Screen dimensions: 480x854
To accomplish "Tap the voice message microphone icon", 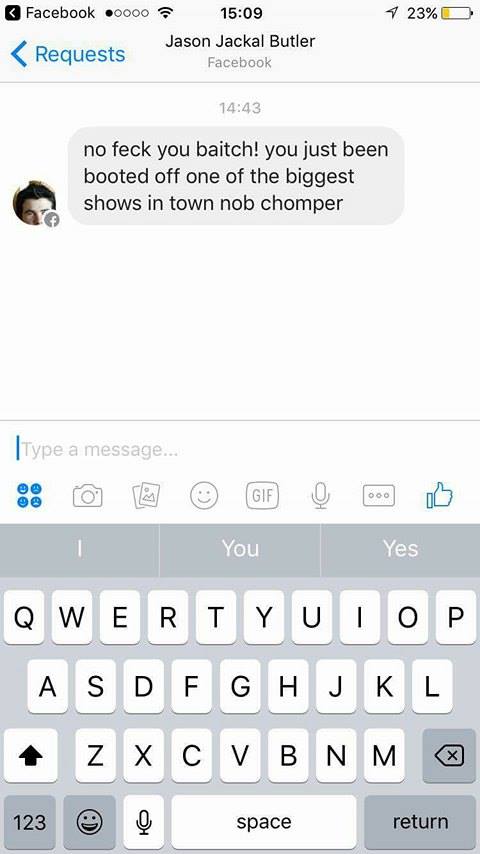I will point(320,496).
